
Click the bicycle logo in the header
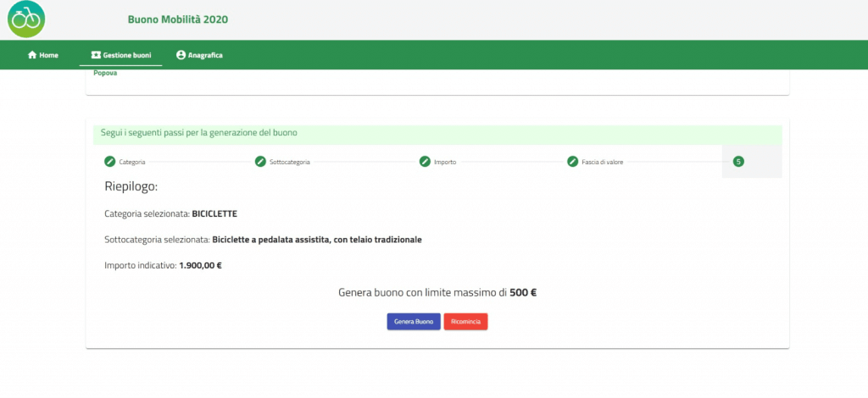[x=26, y=19]
